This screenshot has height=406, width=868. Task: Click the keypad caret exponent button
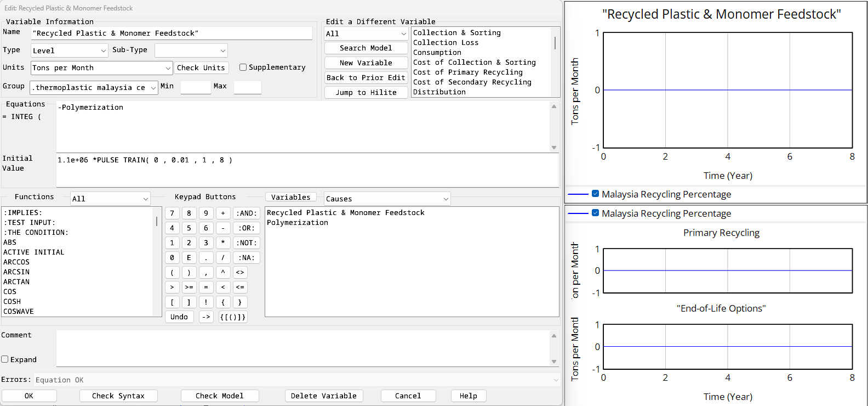click(223, 272)
